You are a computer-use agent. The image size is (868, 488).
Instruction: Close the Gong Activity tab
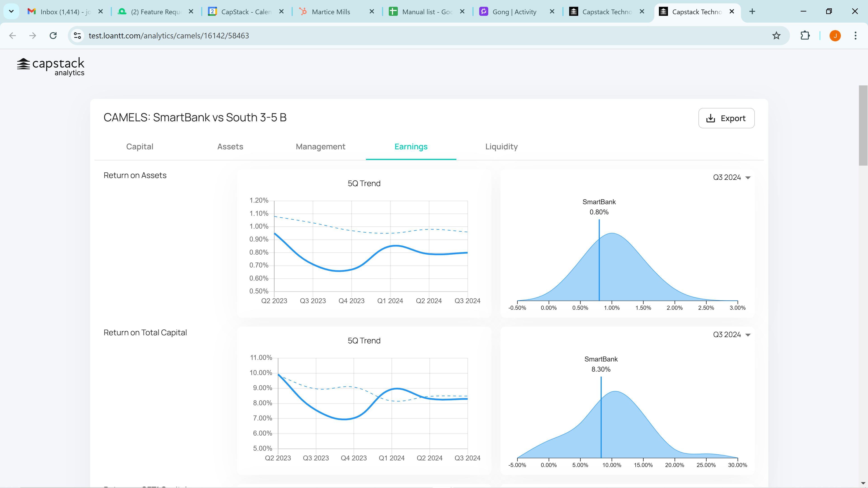[x=552, y=12]
